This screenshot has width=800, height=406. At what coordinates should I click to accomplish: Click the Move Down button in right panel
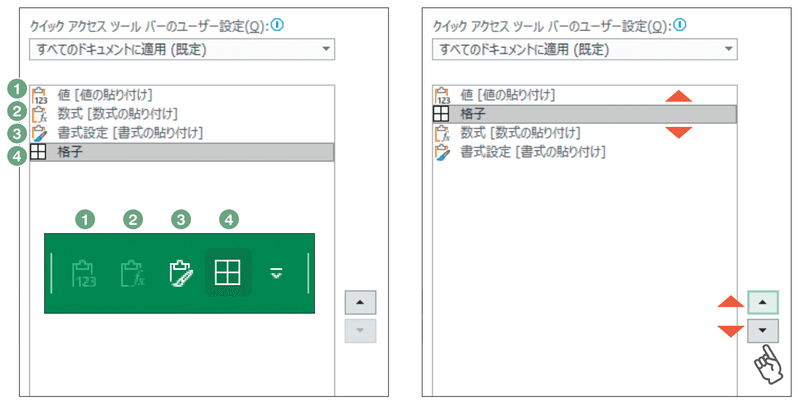point(763,331)
